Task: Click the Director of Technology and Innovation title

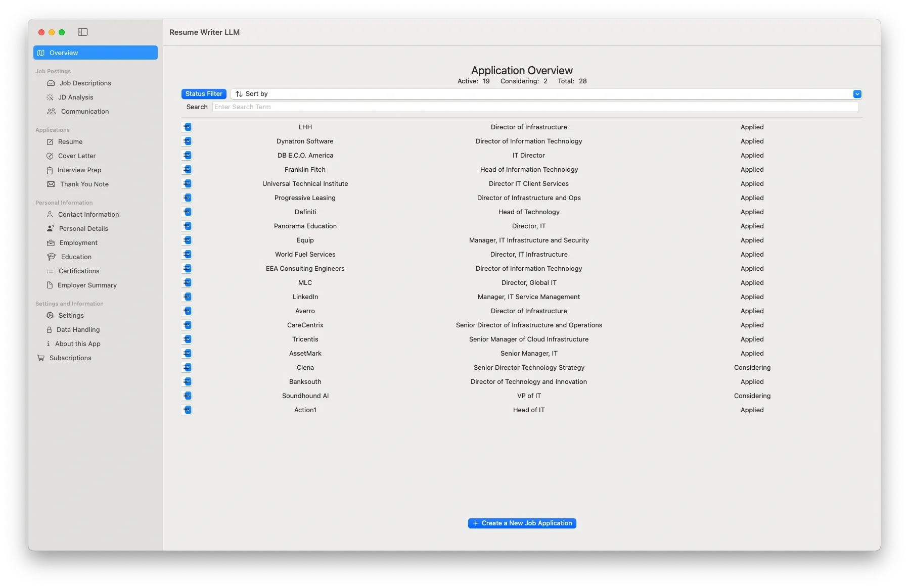Action: 529,382
